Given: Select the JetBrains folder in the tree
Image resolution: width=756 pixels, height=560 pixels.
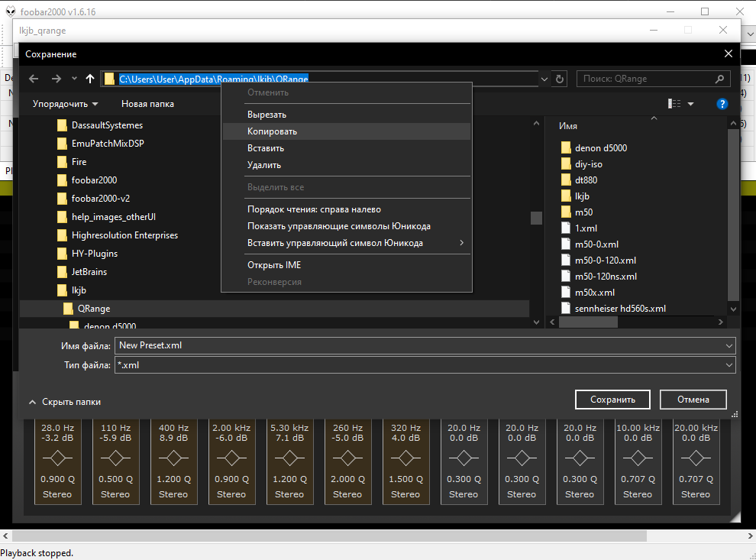Looking at the screenshot, I should click(89, 272).
